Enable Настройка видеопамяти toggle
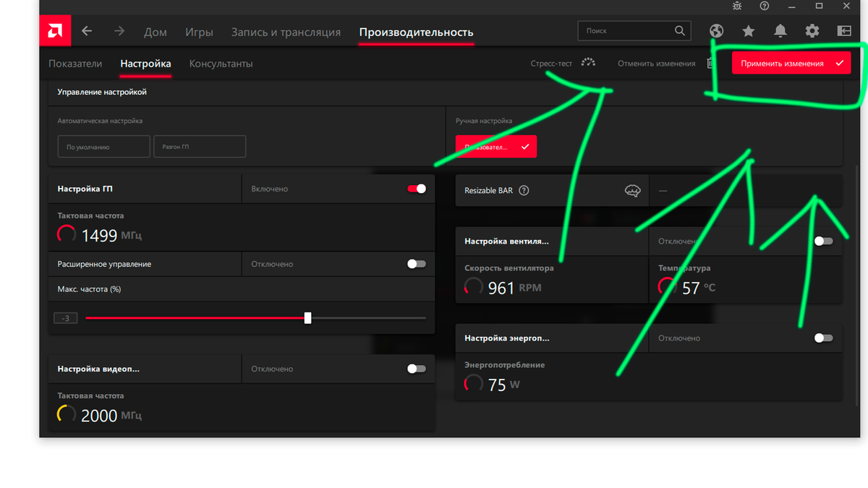 click(417, 369)
